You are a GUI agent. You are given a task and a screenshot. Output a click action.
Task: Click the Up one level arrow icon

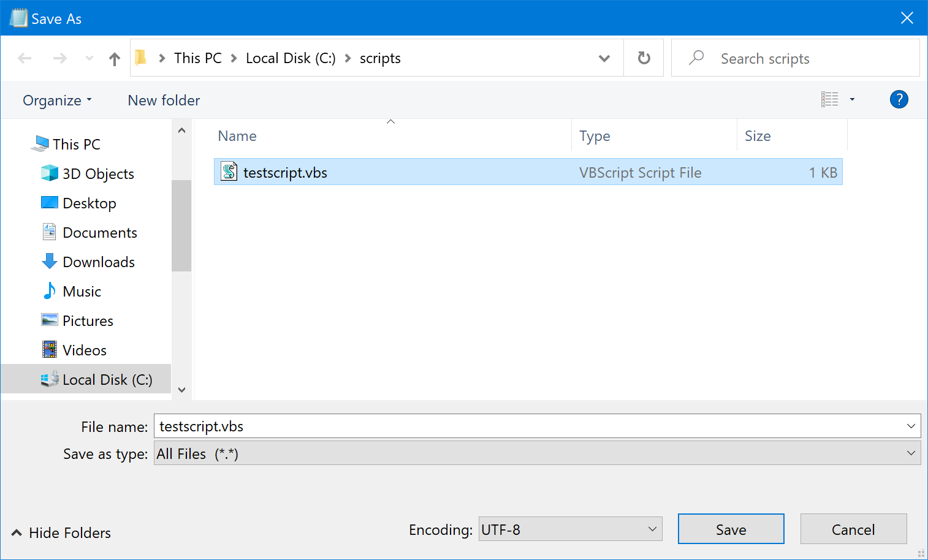(114, 59)
